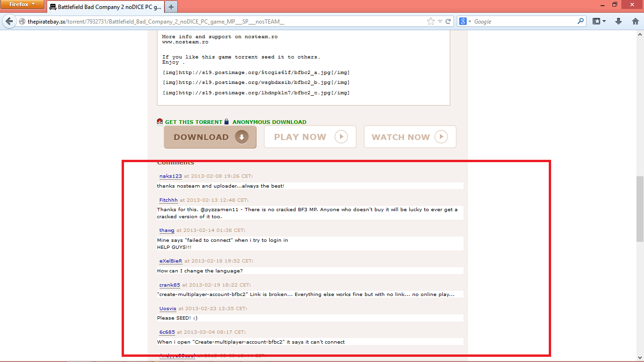Click into the Google search field
The image size is (644, 362).
tap(524, 22)
